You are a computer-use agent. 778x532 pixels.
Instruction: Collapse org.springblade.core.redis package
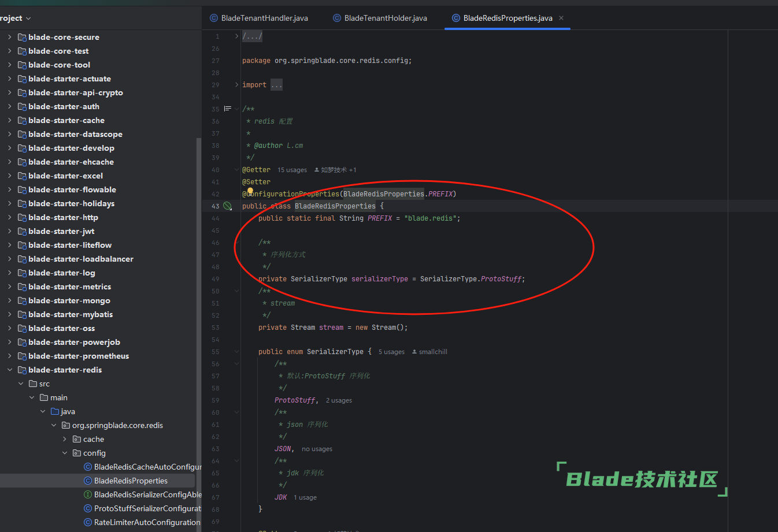coord(54,425)
